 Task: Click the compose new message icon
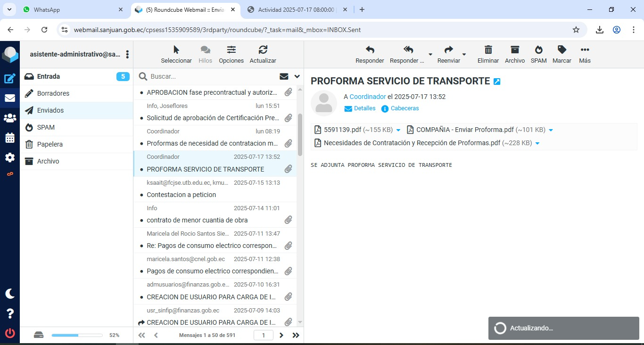click(10, 79)
